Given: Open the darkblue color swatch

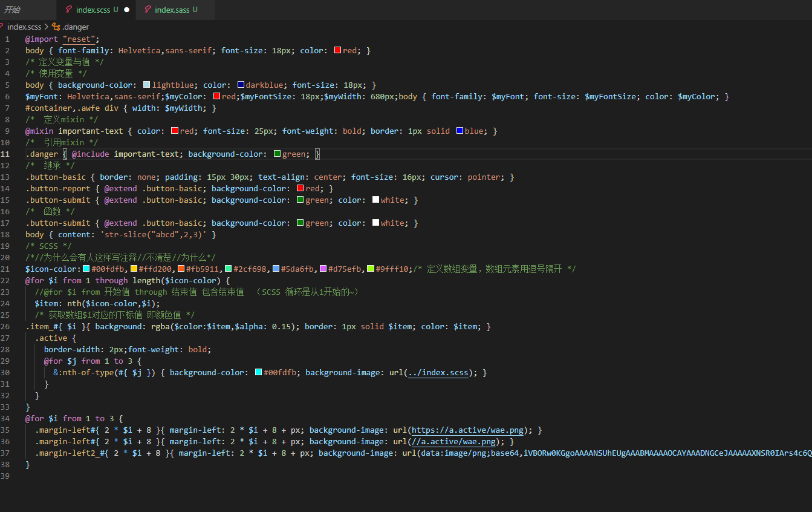Looking at the screenshot, I should [x=241, y=85].
